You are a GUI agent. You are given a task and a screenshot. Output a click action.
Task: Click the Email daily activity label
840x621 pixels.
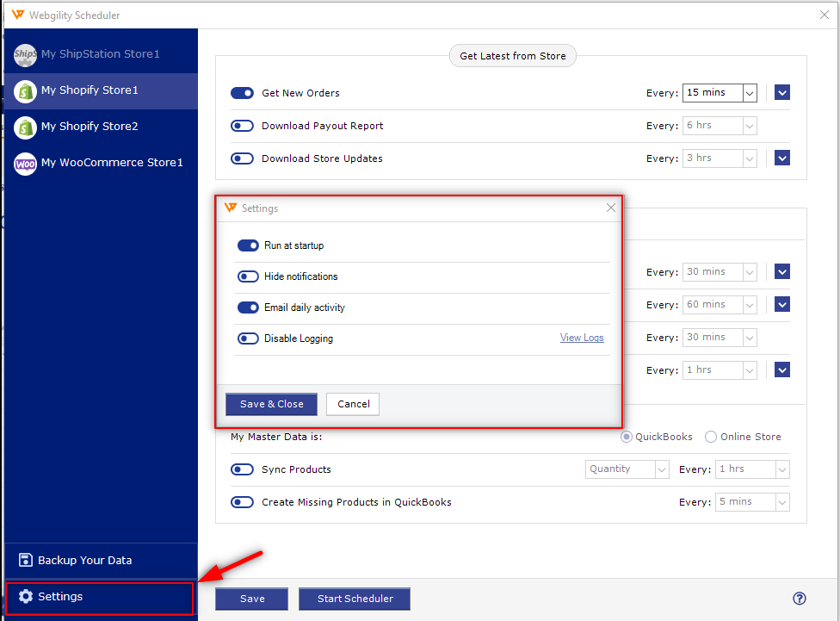pos(305,307)
